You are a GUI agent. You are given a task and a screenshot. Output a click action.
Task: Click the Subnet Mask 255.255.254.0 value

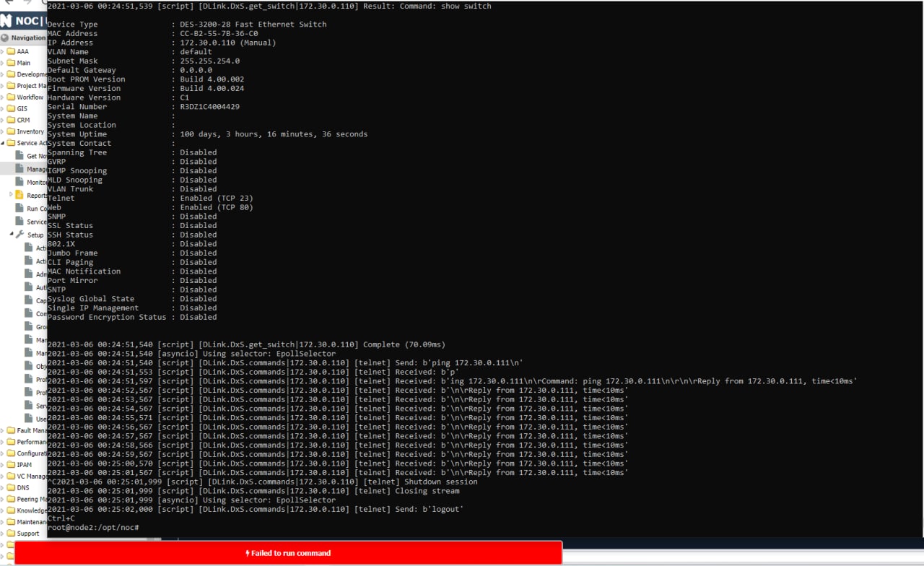pos(209,61)
